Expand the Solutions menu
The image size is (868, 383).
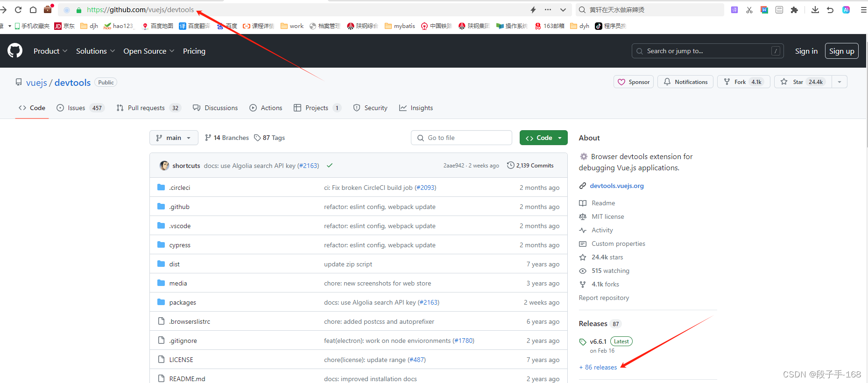(x=95, y=51)
